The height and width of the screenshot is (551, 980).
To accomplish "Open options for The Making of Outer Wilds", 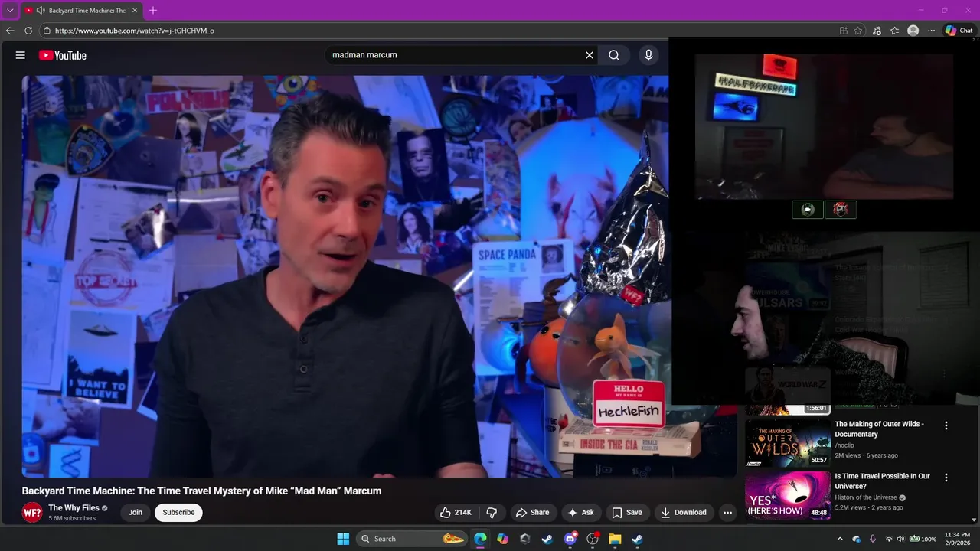I will pos(946,425).
